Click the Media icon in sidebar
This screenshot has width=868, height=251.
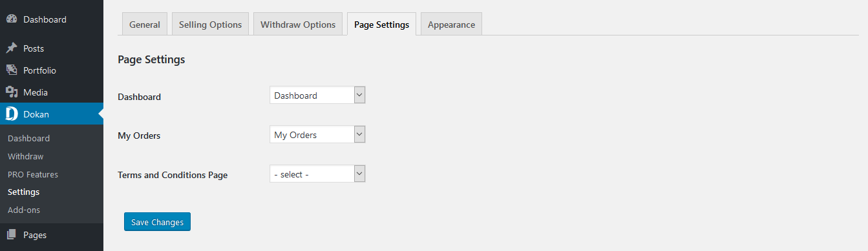click(x=12, y=92)
